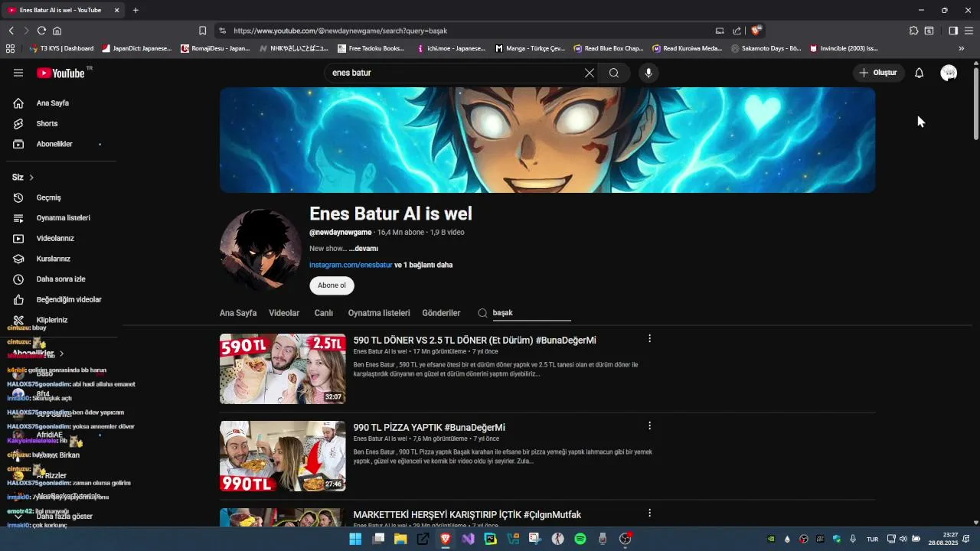Open the notifications bell
This screenshot has width=980, height=551.
(x=920, y=73)
